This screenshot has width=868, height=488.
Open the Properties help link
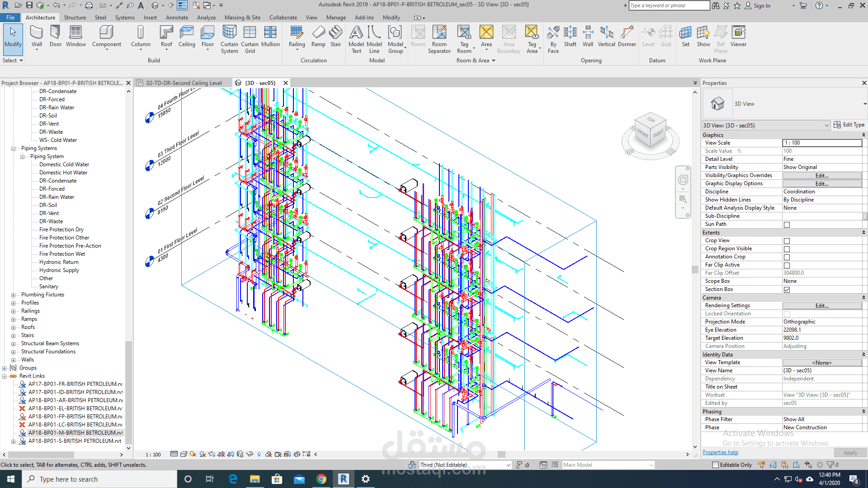tap(720, 452)
